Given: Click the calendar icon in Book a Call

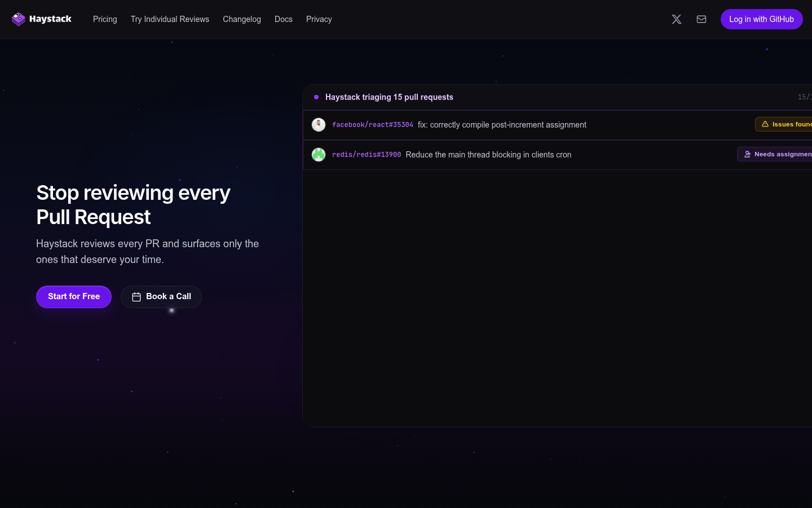Looking at the screenshot, I should pyautogui.click(x=136, y=297).
